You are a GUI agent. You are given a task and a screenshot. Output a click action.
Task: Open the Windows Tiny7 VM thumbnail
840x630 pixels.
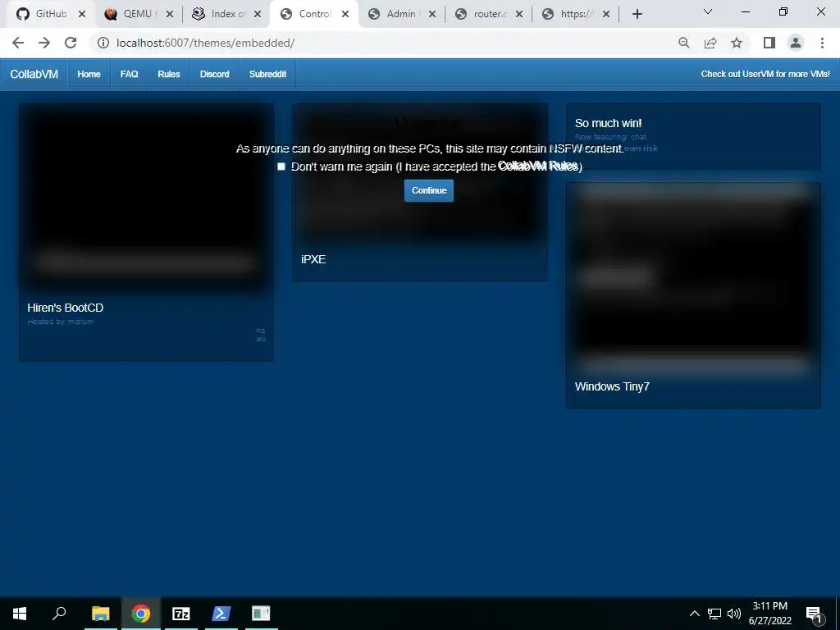tap(693, 279)
